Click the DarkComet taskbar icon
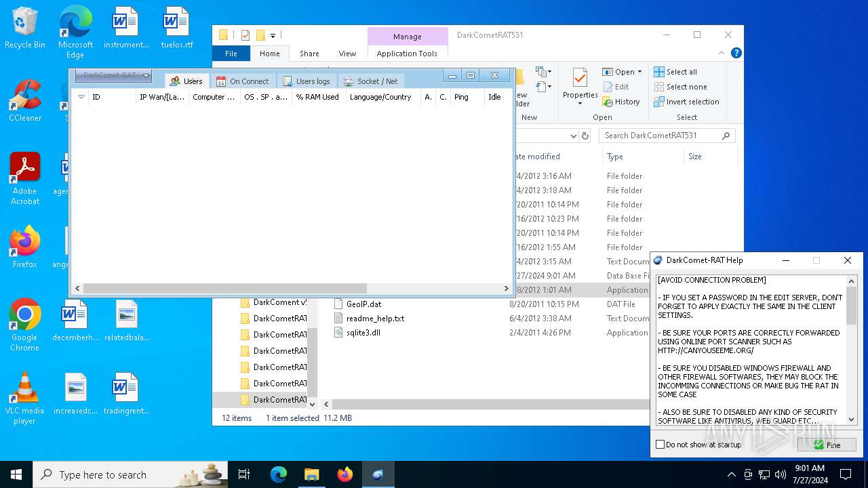The height and width of the screenshot is (488, 868). pos(378,474)
